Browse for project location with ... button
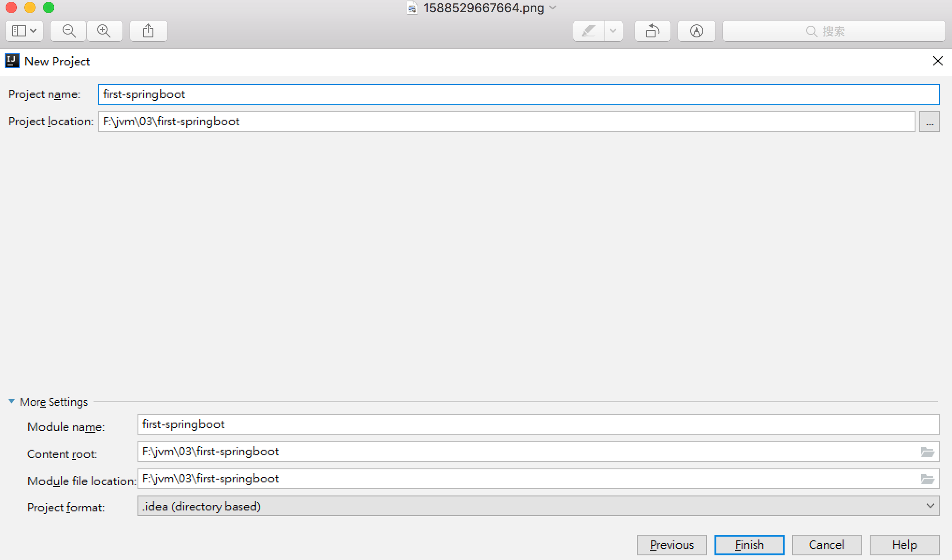 pyautogui.click(x=929, y=122)
